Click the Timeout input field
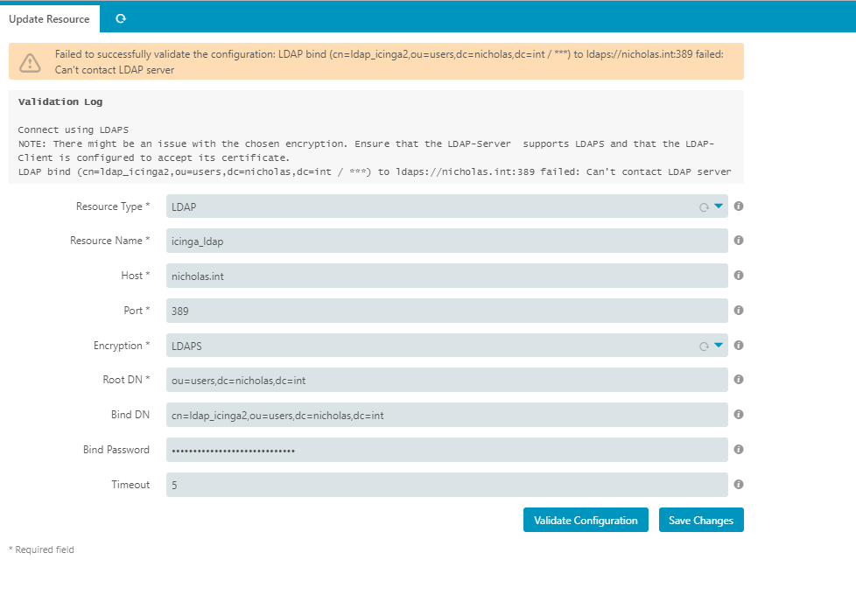 [446, 485]
